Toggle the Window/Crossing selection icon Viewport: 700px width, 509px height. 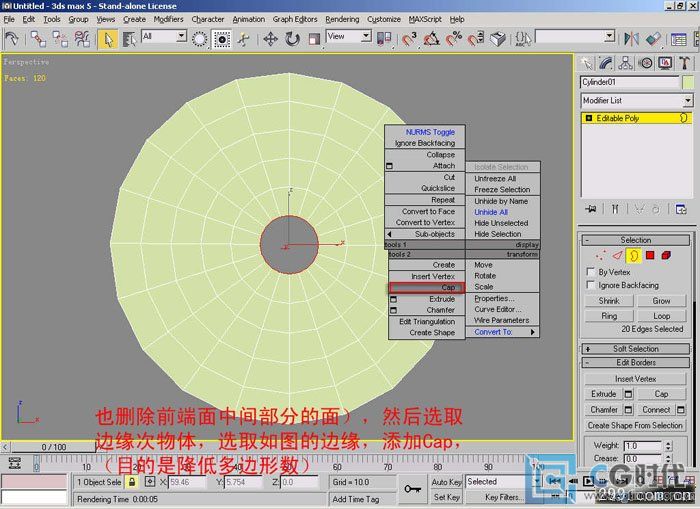(222, 39)
